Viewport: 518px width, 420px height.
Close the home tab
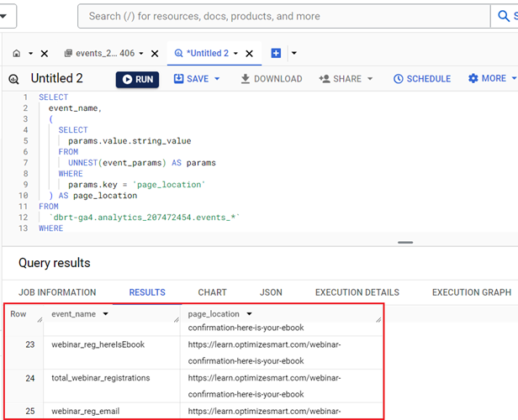click(45, 54)
